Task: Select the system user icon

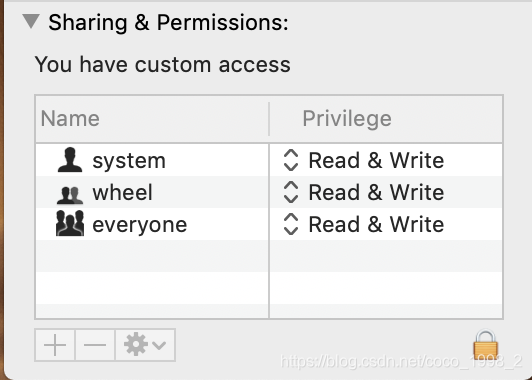Action: pyautogui.click(x=70, y=160)
